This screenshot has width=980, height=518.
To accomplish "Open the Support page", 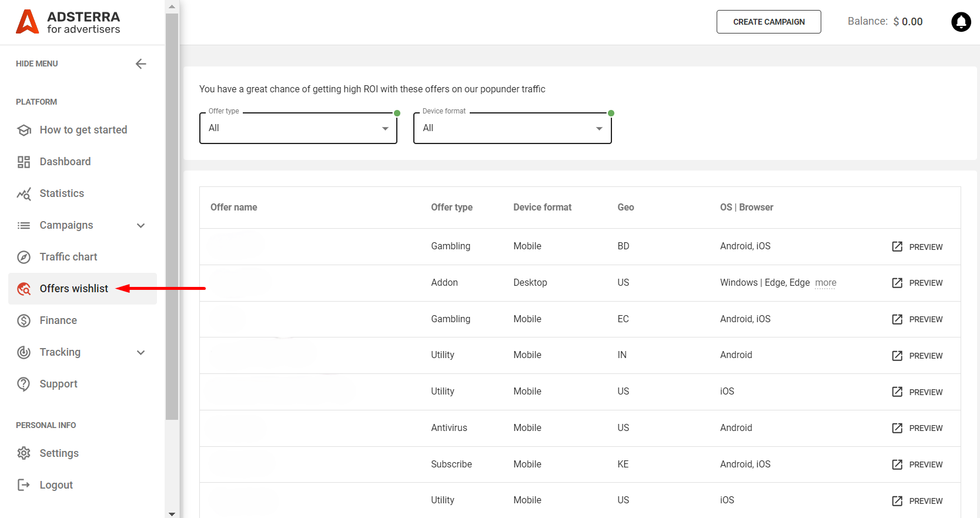I will point(82,384).
